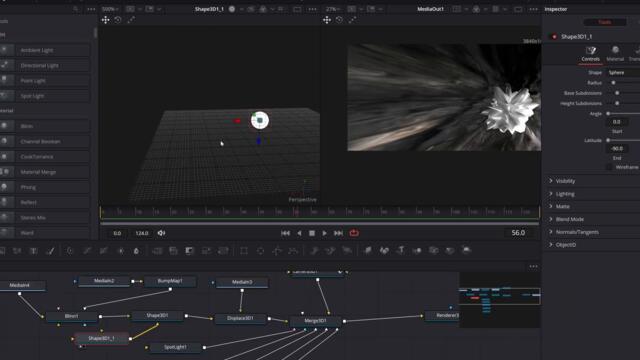Image resolution: width=640 pixels, height=360 pixels.
Task: Open left viewer three-dots options menu
Action: click(312, 9)
